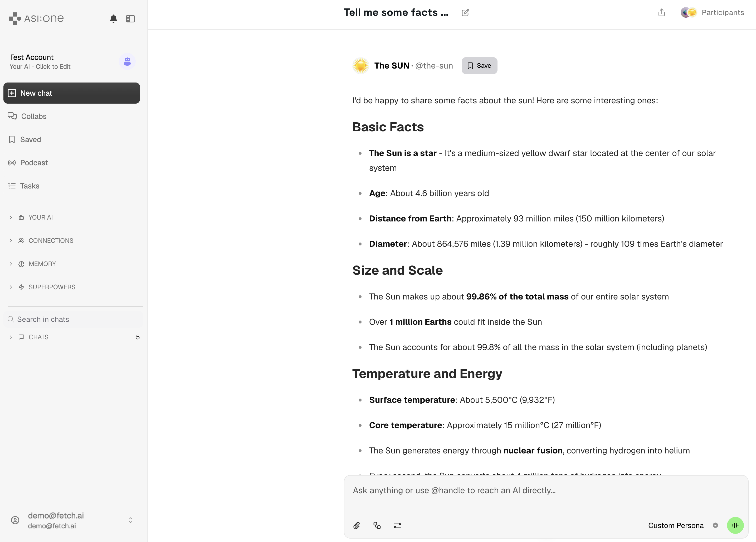Click the notification bell icon
756x542 pixels.
click(x=113, y=19)
